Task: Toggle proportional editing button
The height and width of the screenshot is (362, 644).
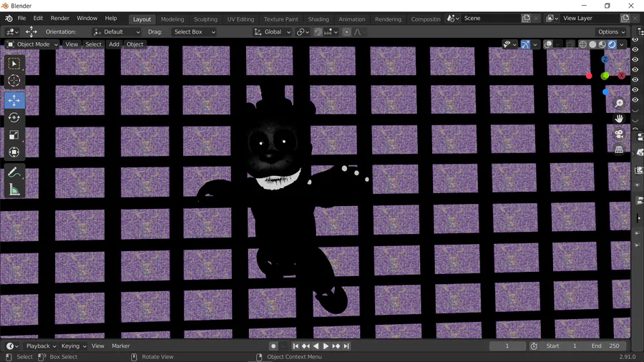Action: click(346, 32)
